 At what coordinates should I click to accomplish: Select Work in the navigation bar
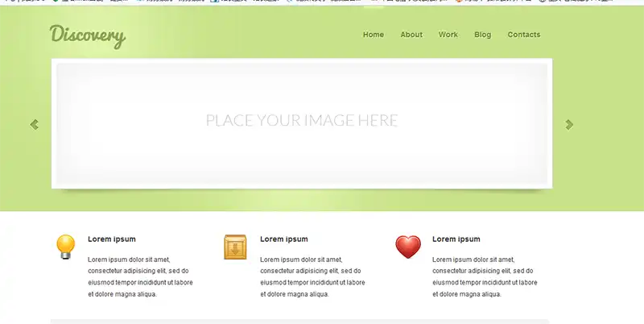pyautogui.click(x=448, y=35)
